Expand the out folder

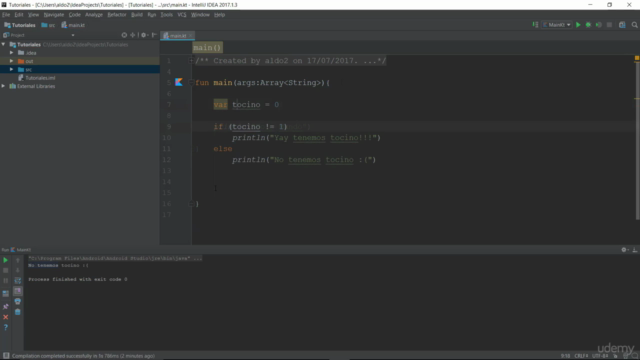11,61
